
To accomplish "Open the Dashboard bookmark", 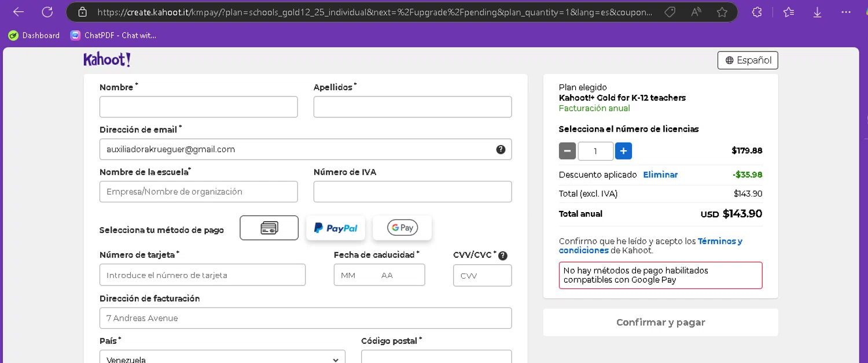I will point(34,35).
